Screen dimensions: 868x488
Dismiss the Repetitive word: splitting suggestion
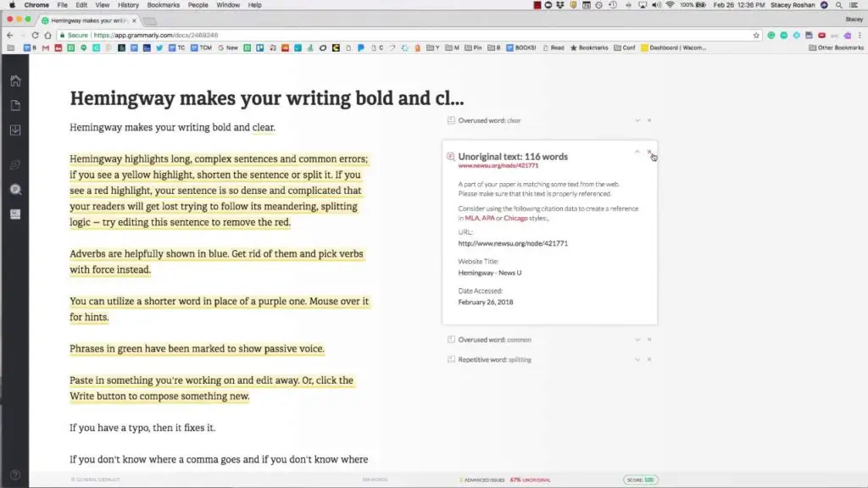click(x=649, y=359)
